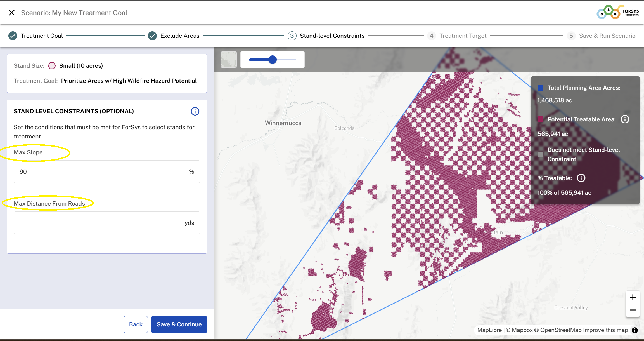Click the Back button
644x341 pixels.
(x=136, y=324)
